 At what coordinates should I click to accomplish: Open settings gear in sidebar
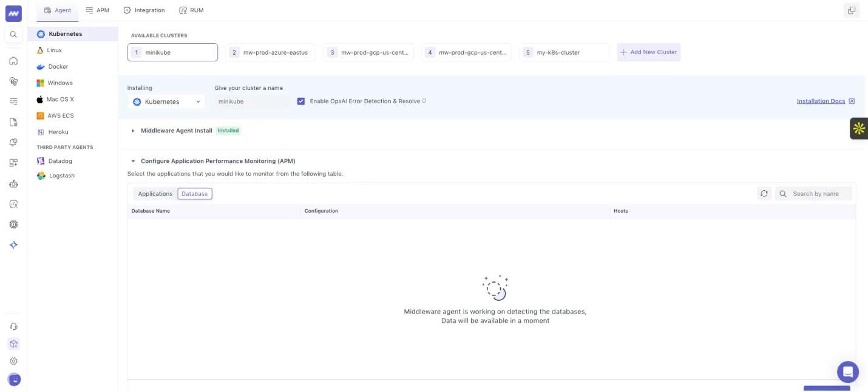pyautogui.click(x=13, y=361)
